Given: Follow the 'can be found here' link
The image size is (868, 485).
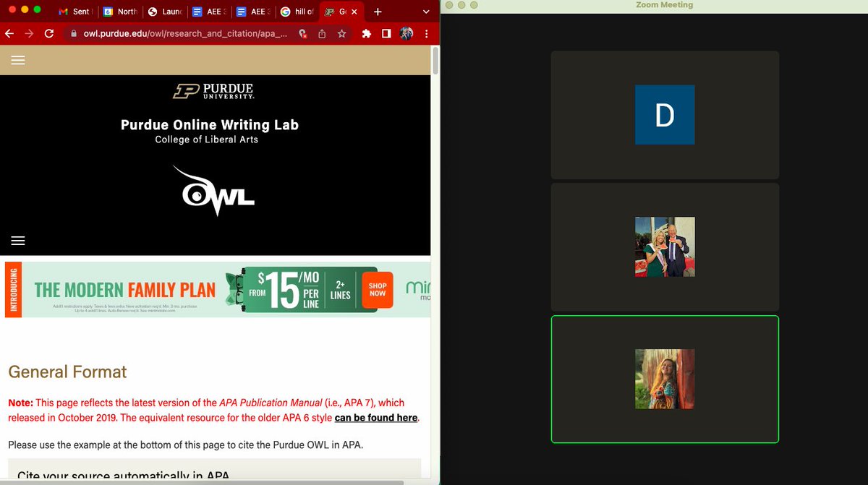Looking at the screenshot, I should (x=376, y=418).
